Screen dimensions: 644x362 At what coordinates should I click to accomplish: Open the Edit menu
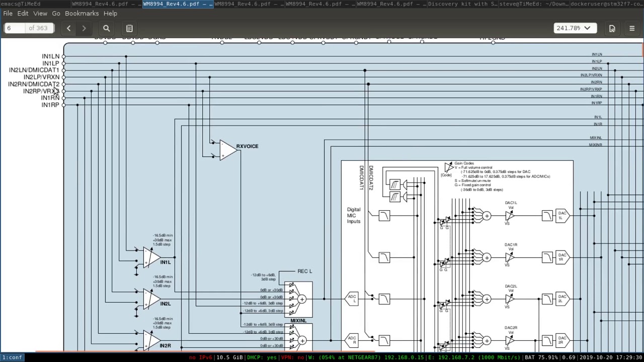tap(23, 13)
